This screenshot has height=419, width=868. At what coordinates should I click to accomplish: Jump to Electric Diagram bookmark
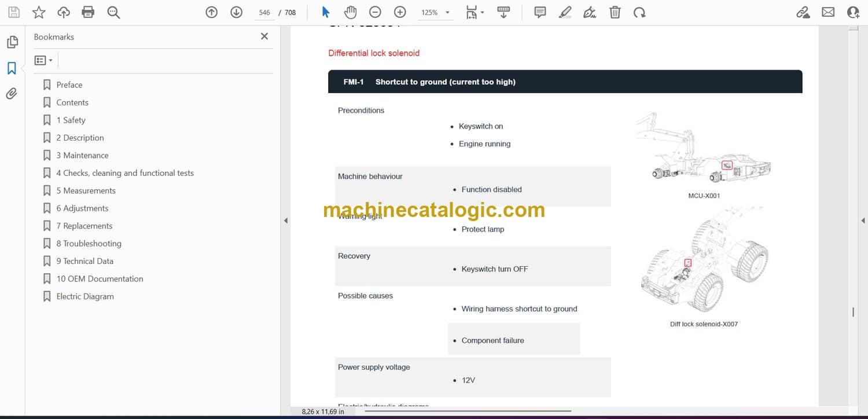point(85,296)
